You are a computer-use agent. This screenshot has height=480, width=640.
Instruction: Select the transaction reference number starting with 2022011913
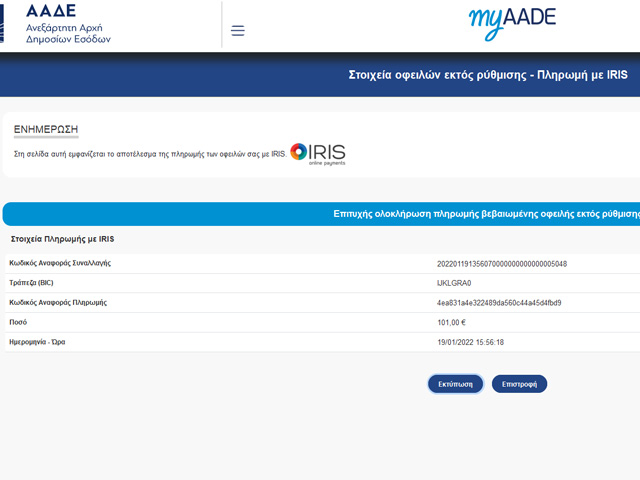point(502,264)
